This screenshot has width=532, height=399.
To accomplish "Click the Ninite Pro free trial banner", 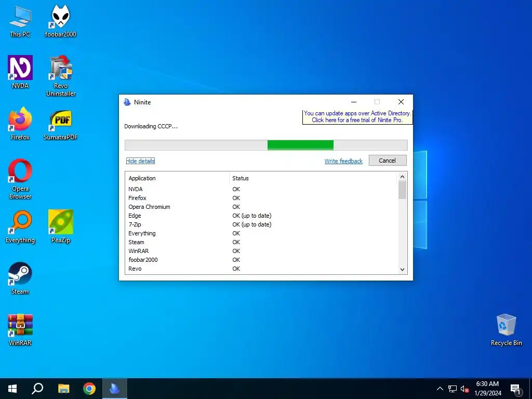I will point(357,117).
